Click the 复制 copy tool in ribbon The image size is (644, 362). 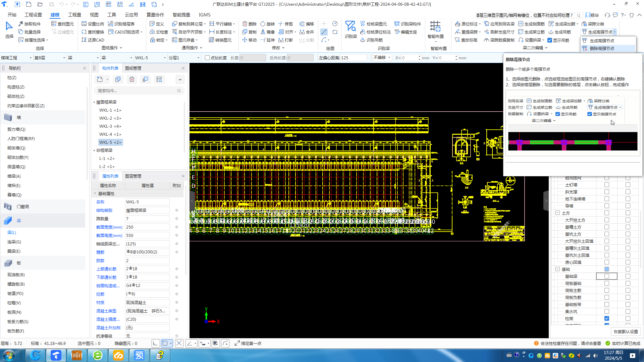pyautogui.click(x=250, y=32)
